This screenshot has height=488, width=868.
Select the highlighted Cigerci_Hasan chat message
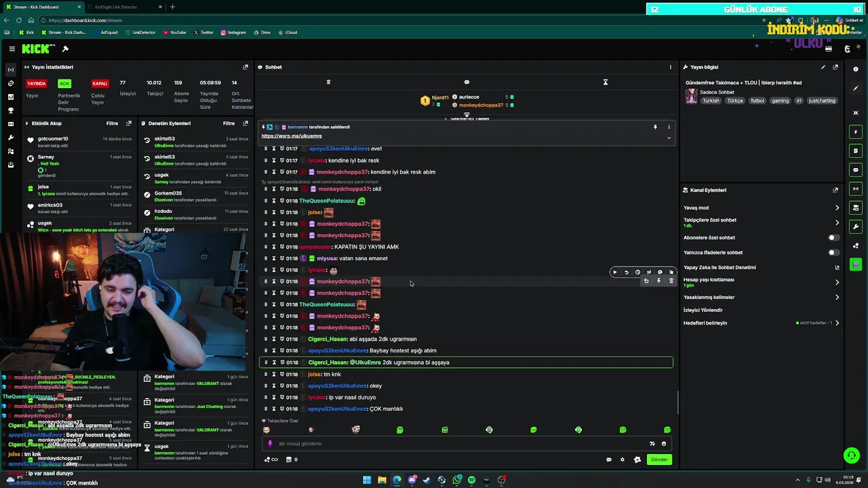click(467, 363)
